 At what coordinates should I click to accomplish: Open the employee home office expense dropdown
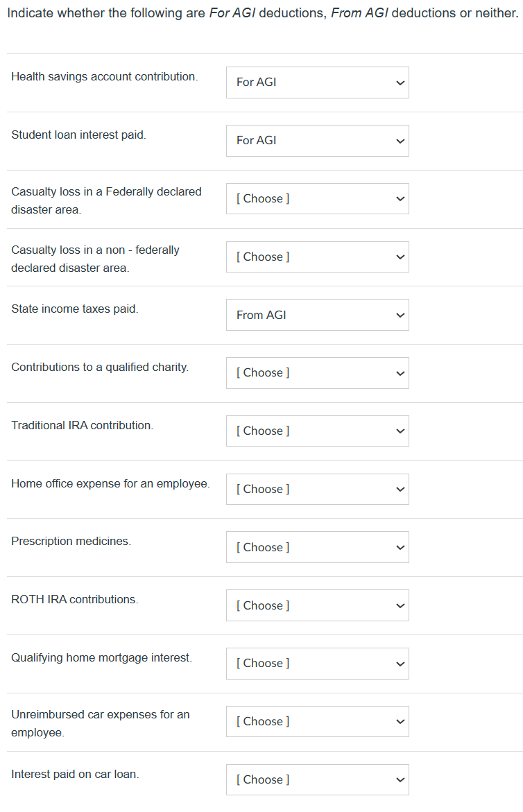pyautogui.click(x=317, y=489)
